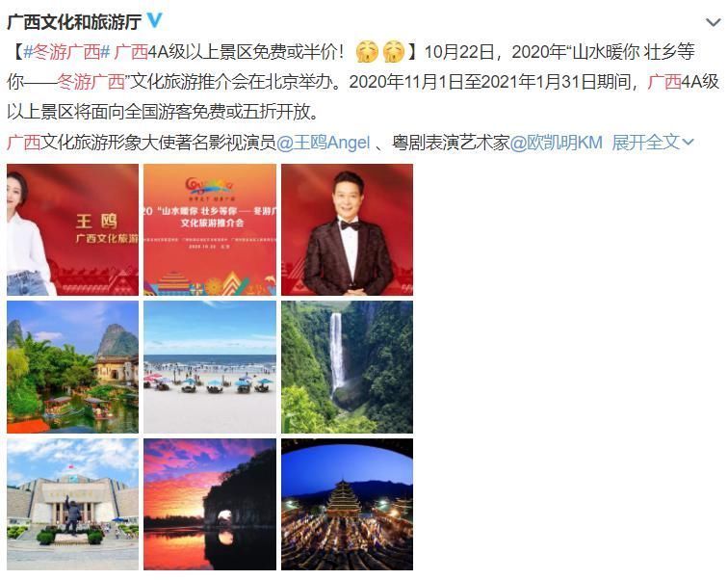
Task: Open the @欧凯明KM mention
Action: pyautogui.click(x=557, y=143)
